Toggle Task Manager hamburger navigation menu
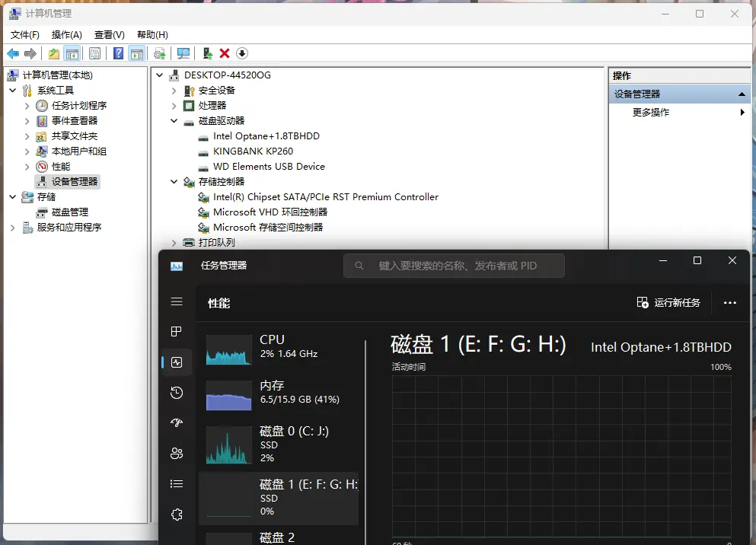 177,301
